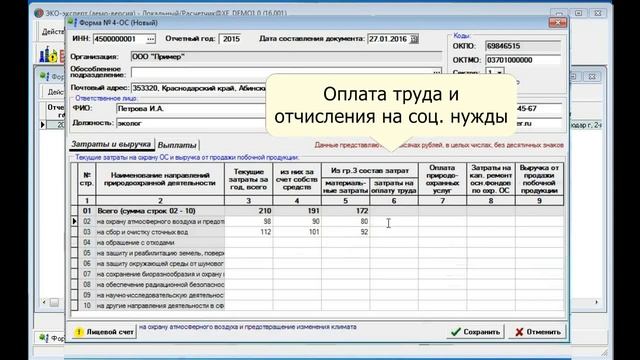Click the ОКПО code field

point(523,46)
